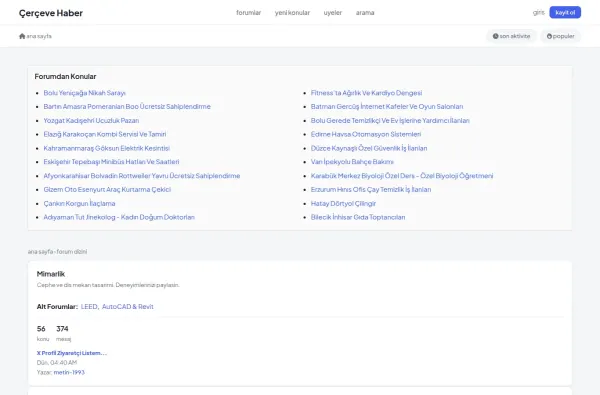The image size is (600, 395).
Task: Open the Mimarlık forum heading
Action: 51,274
